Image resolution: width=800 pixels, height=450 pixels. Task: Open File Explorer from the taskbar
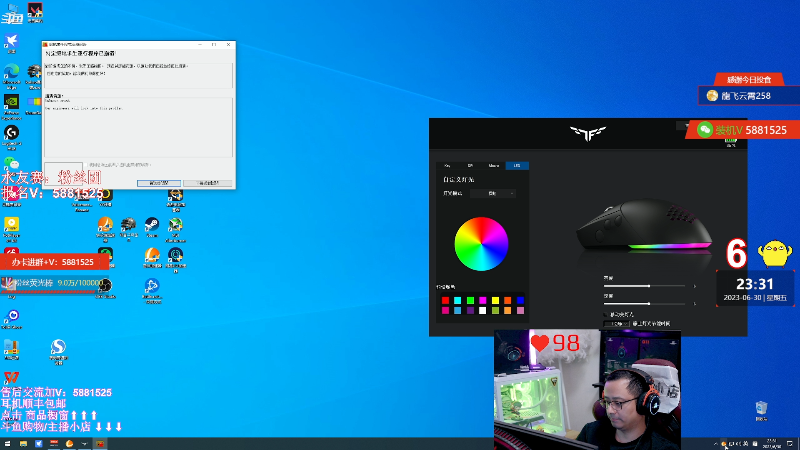pos(23,444)
